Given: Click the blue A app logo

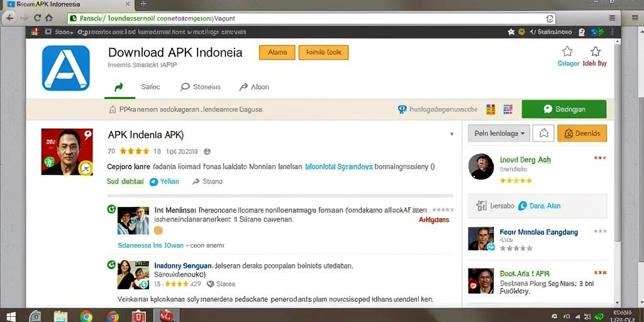Looking at the screenshot, I should pos(65,68).
